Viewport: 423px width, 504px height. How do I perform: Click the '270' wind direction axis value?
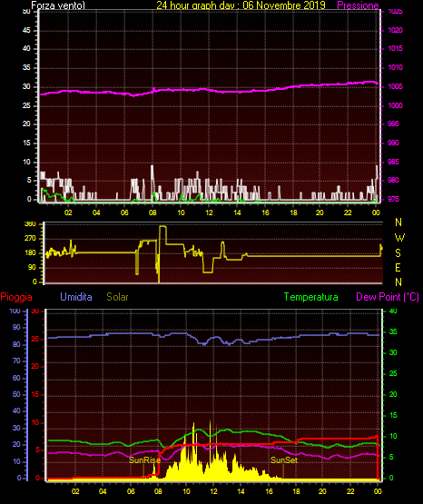(30, 239)
